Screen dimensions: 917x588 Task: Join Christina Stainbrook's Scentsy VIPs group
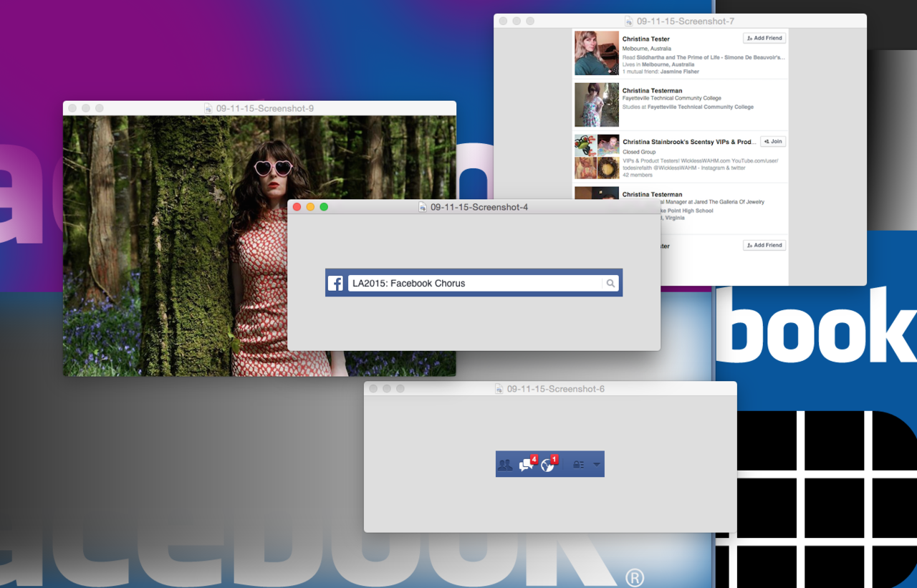[773, 142]
